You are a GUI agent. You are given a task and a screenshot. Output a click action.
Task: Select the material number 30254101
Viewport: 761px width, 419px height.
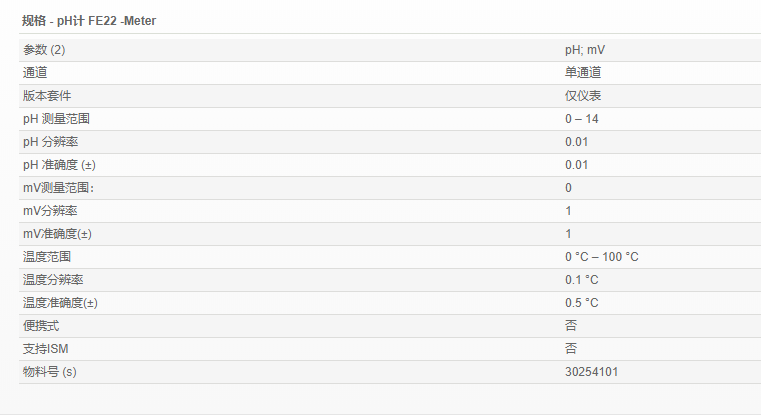593,372
